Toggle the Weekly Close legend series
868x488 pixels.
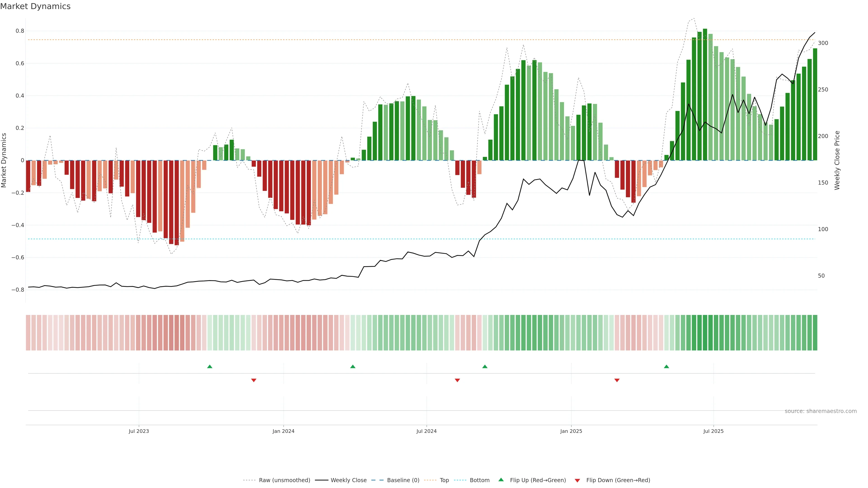click(348, 480)
